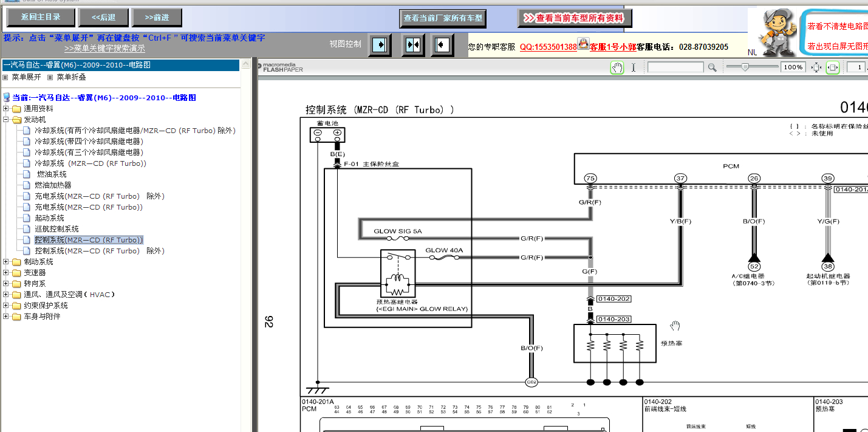The image size is (868, 432).
Task: Click the 客服1号小郭 link
Action: 613,47
